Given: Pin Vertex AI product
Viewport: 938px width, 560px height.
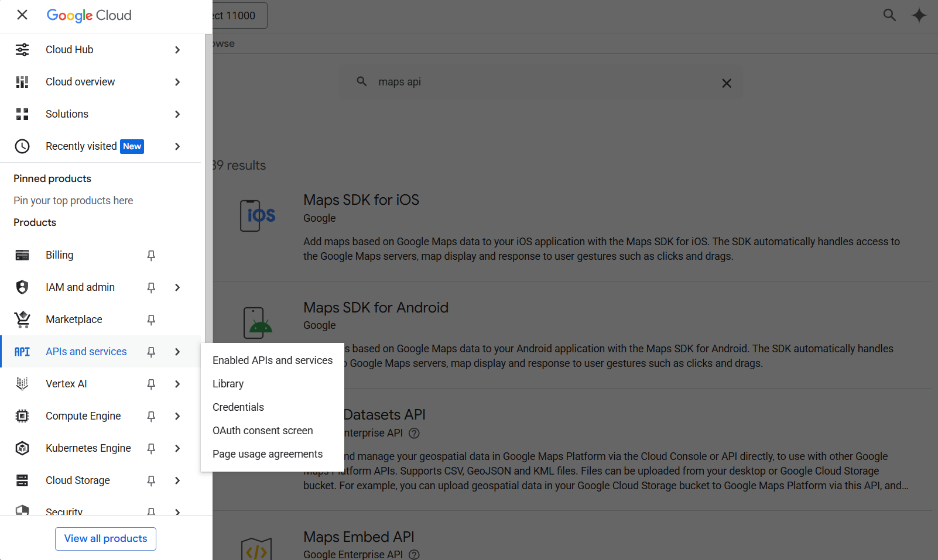Looking at the screenshot, I should 151,384.
